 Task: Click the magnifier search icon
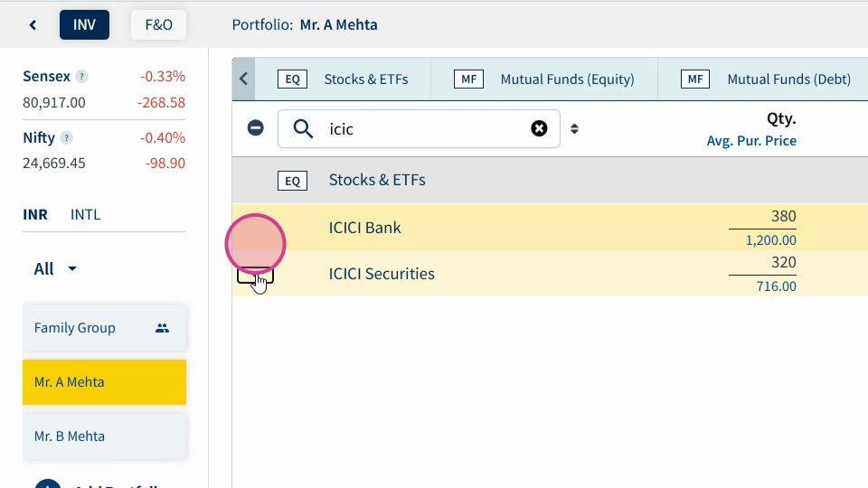303,129
